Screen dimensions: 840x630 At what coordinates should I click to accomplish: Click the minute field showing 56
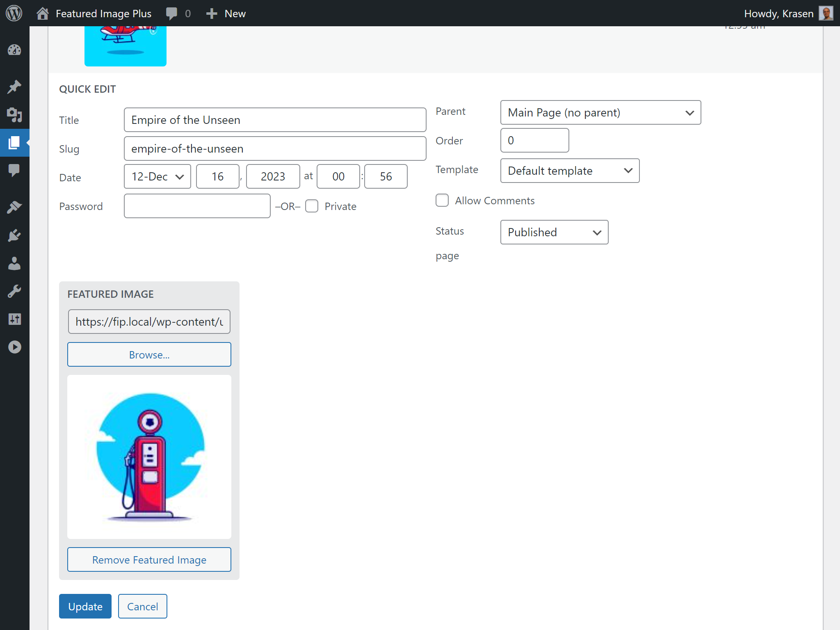[x=386, y=176]
